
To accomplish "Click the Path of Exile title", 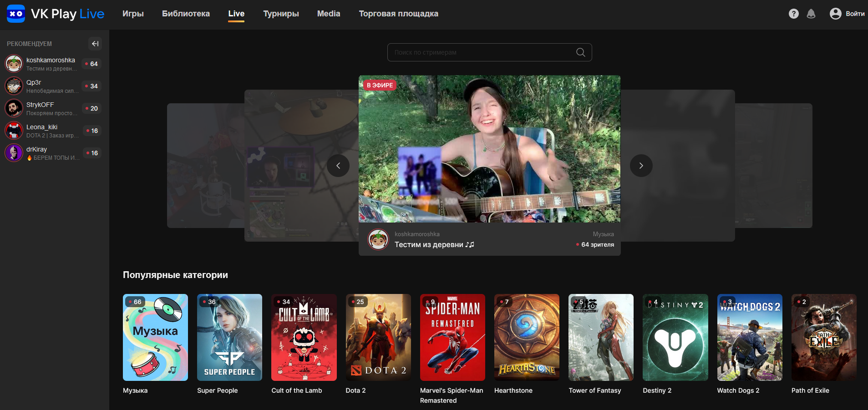I will click(x=810, y=390).
